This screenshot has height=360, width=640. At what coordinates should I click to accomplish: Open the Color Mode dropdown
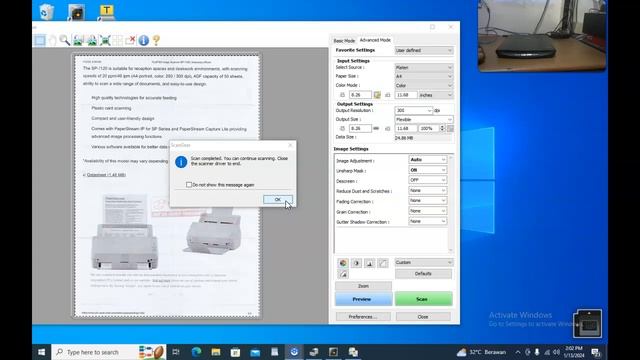[x=424, y=86]
